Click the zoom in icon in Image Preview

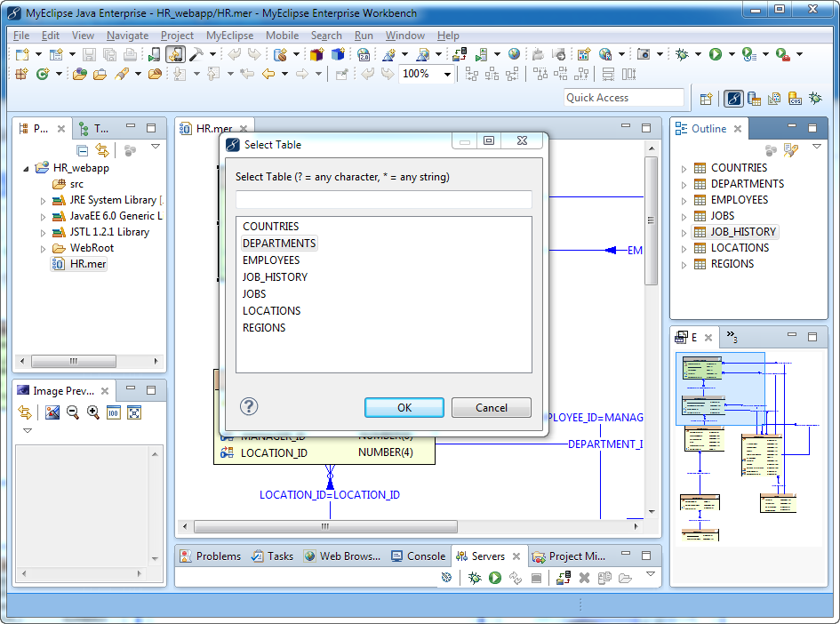pyautogui.click(x=93, y=412)
